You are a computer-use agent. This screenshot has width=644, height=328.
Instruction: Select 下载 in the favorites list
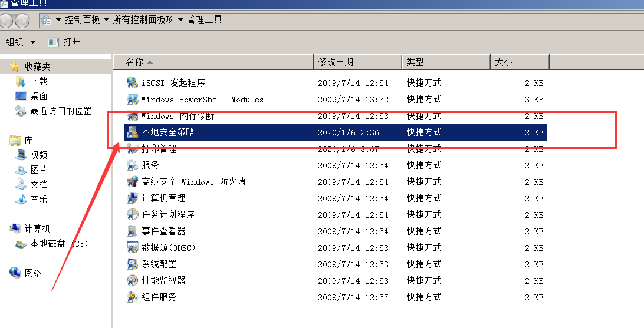click(x=39, y=81)
